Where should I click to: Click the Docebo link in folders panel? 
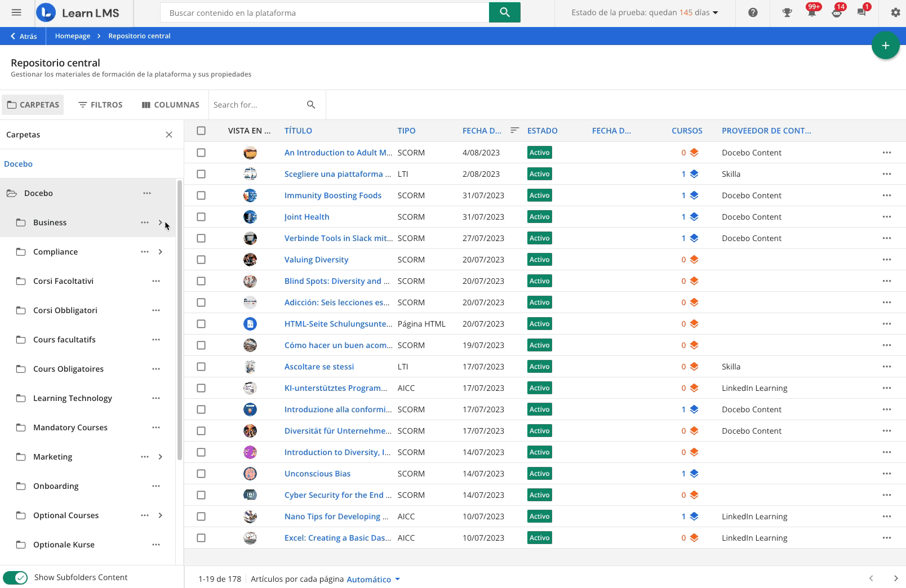pos(18,164)
